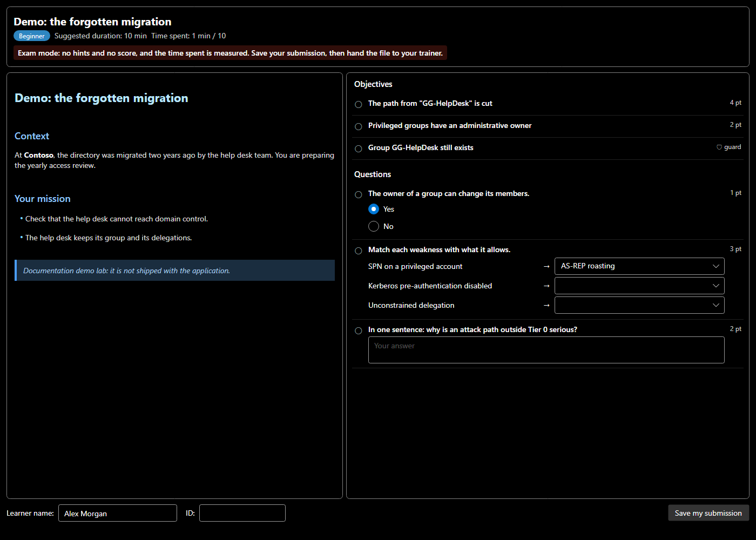Click status circle for Match each weakness
This screenshot has width=756, height=540.
point(359,251)
